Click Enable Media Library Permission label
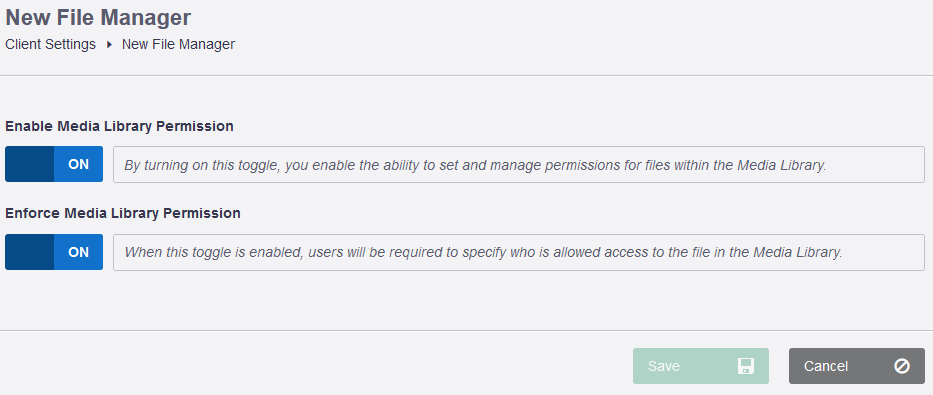Viewport: 933px width, 395px height. pyautogui.click(x=120, y=126)
